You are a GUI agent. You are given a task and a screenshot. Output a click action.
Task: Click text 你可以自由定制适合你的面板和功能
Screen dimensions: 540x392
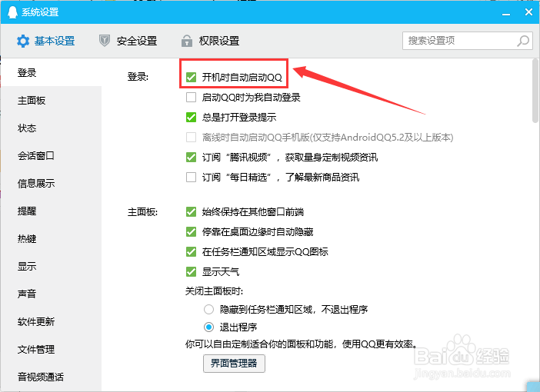259,344
